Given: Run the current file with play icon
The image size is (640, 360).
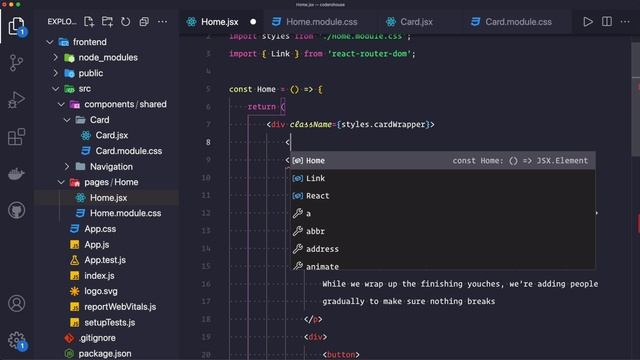Looking at the screenshot, I should pos(588,22).
